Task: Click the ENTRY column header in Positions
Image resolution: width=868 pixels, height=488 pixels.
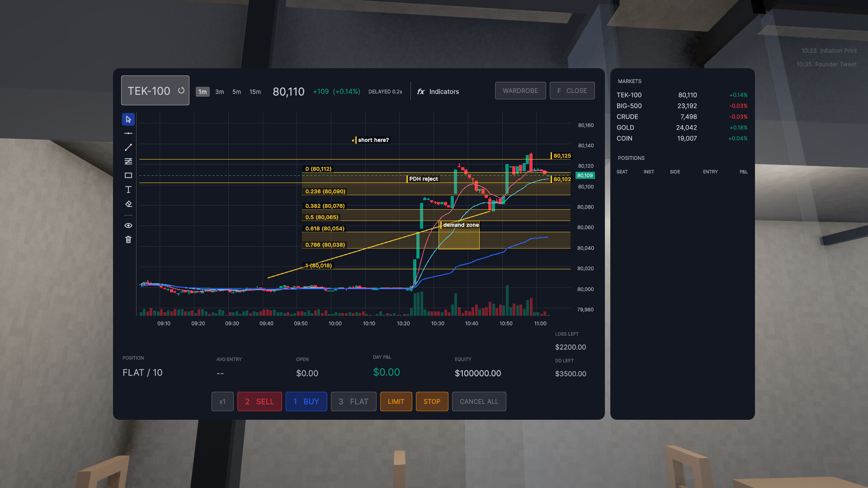Action: [710, 172]
